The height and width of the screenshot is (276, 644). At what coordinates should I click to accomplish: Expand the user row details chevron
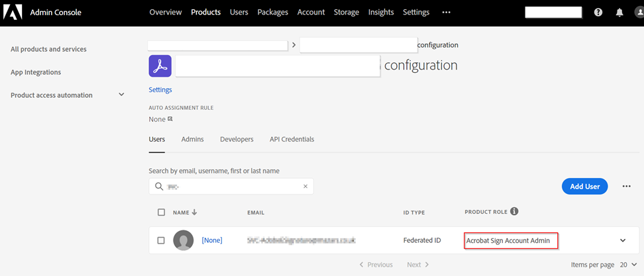point(623,240)
